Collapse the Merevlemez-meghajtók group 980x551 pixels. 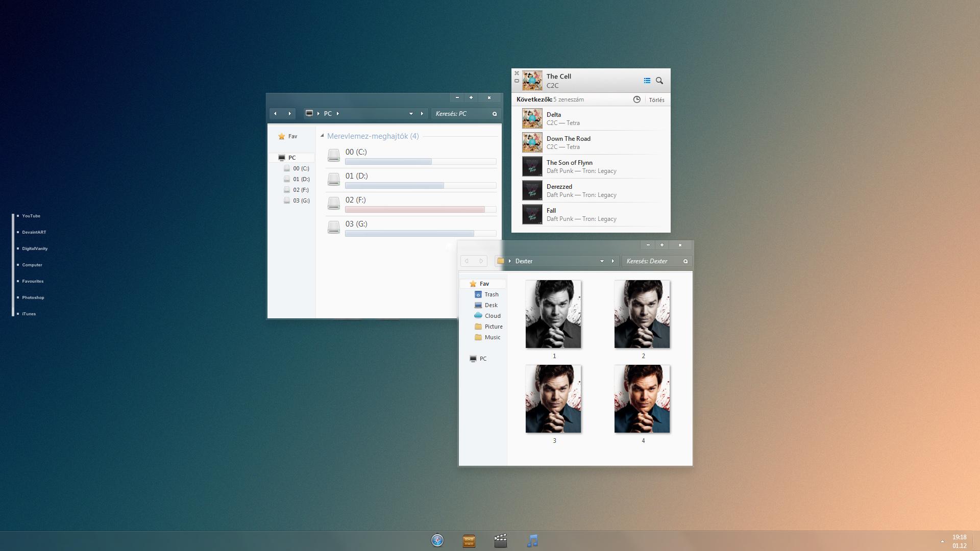[x=322, y=136]
